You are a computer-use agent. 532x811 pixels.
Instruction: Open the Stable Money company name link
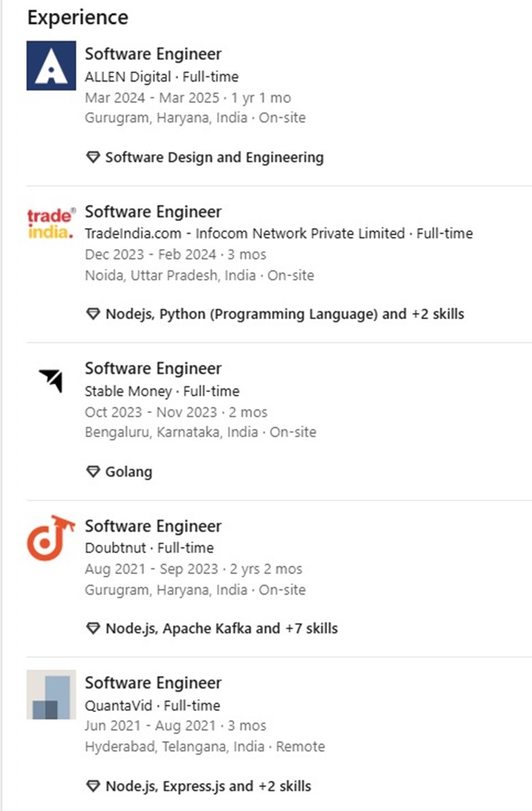(x=128, y=391)
